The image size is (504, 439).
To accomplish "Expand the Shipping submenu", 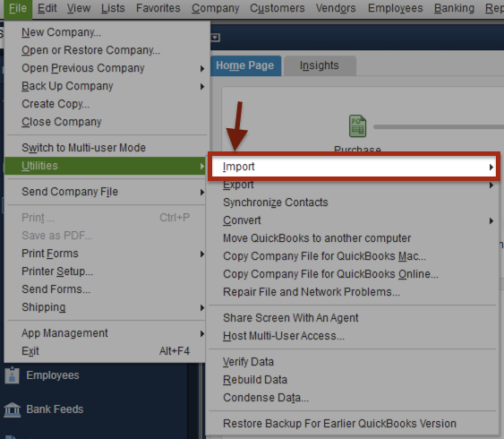I will click(x=105, y=307).
